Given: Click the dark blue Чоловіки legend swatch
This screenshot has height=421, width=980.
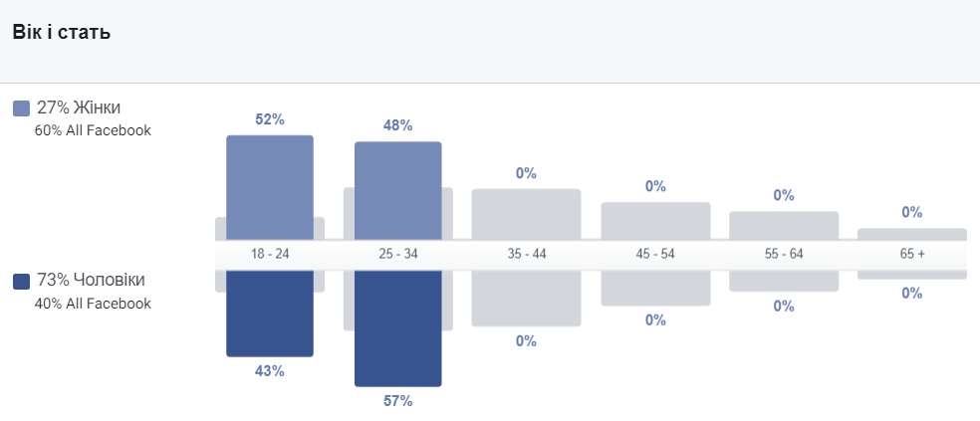Looking at the screenshot, I should [21, 282].
